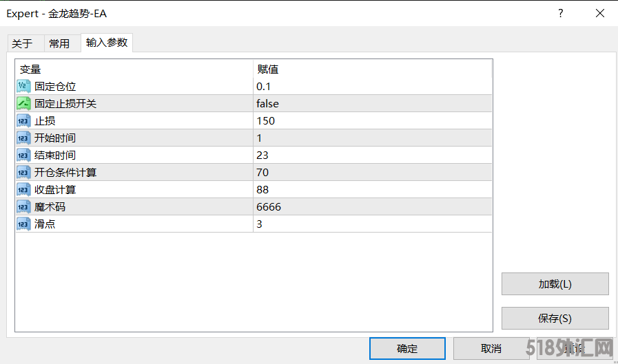Click the icon beside 固定仓位 parameter
The width and height of the screenshot is (618, 364).
23,86
